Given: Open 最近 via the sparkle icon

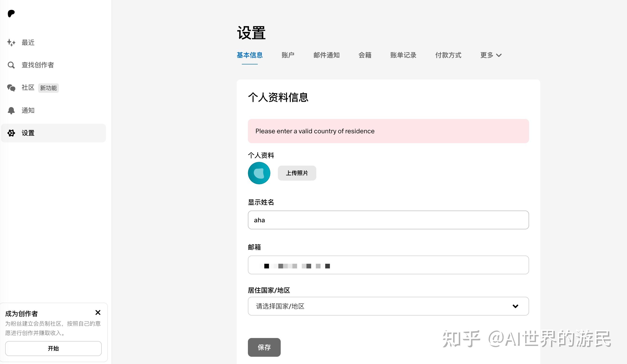Looking at the screenshot, I should (11, 43).
